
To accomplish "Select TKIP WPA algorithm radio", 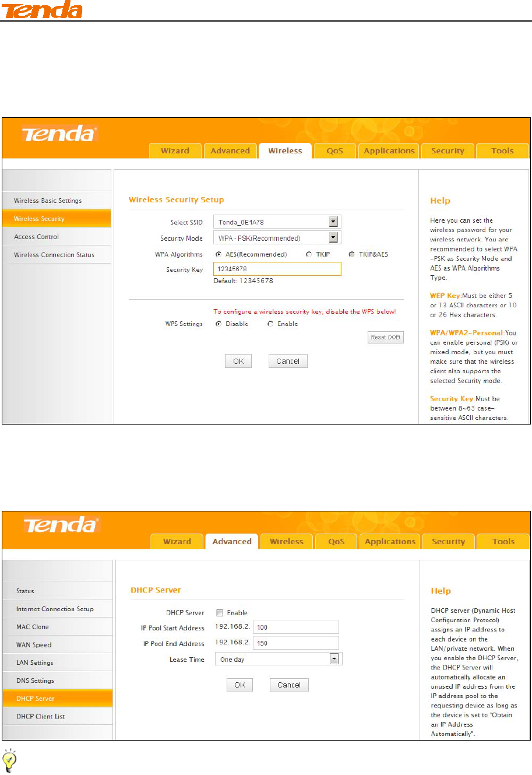I will [x=309, y=254].
